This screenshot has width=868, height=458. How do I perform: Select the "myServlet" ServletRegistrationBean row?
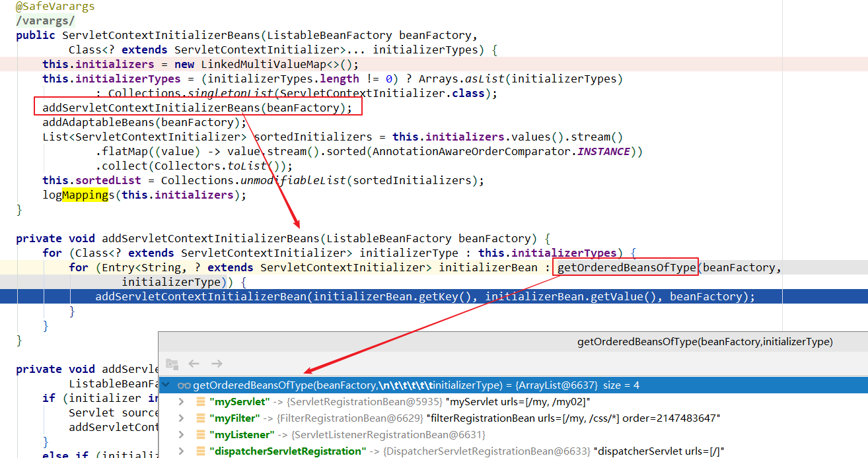[513, 402]
